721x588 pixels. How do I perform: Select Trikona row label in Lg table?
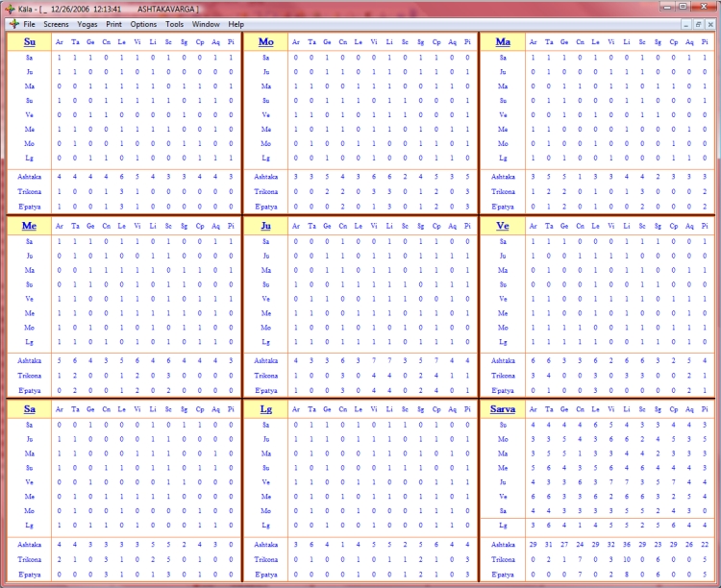pyautogui.click(x=265, y=559)
